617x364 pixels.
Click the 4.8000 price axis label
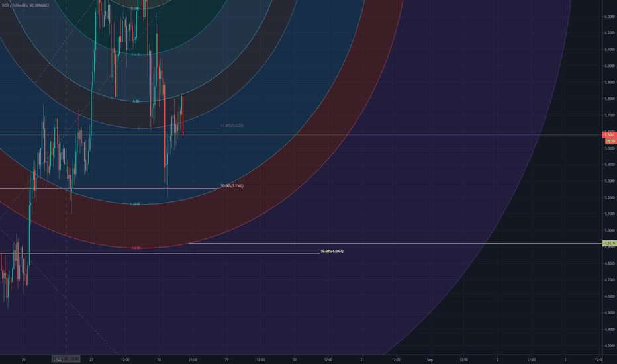coord(610,263)
